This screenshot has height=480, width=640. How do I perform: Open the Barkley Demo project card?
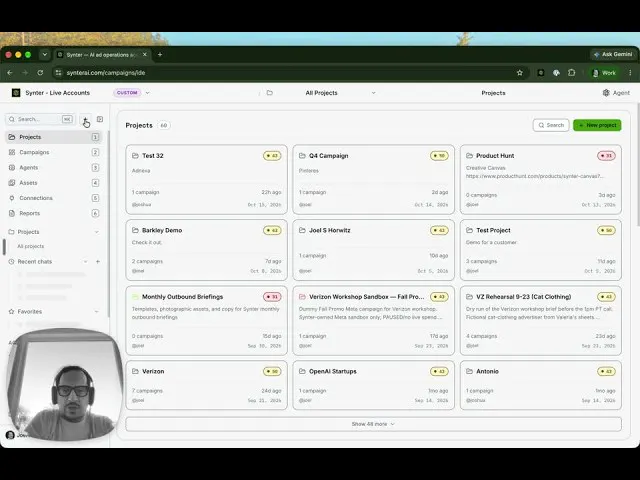[207, 250]
